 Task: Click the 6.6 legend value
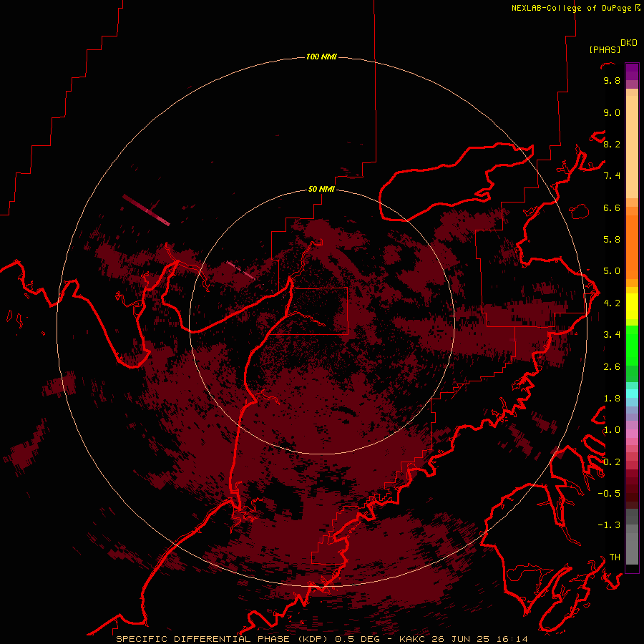(612, 208)
